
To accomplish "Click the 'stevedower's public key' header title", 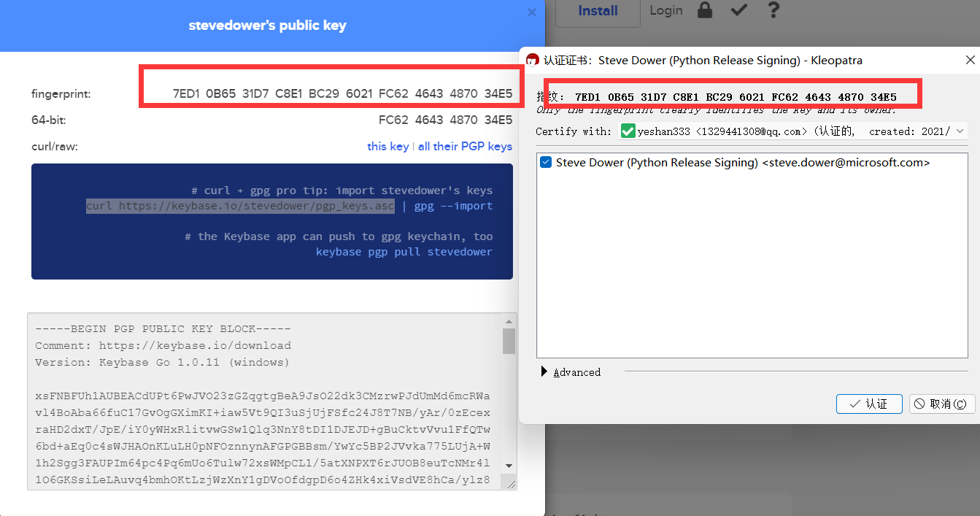I will [x=267, y=26].
